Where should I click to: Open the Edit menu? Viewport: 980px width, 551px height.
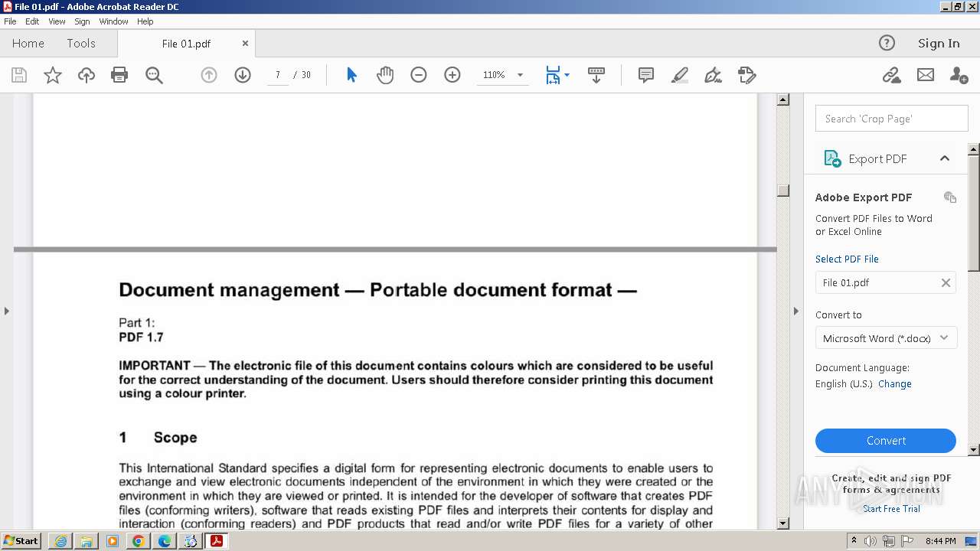pos(32,21)
